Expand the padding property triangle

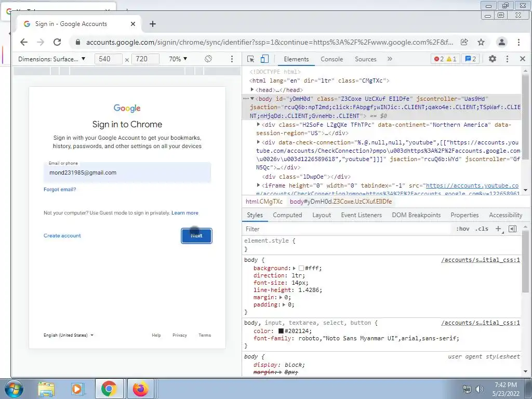[x=284, y=304]
